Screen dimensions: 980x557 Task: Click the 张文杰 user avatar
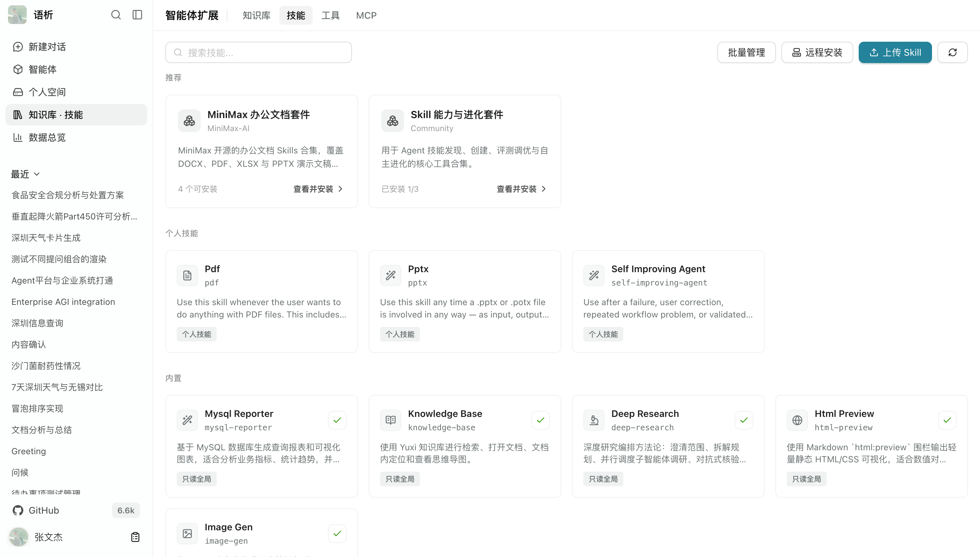[x=18, y=537]
